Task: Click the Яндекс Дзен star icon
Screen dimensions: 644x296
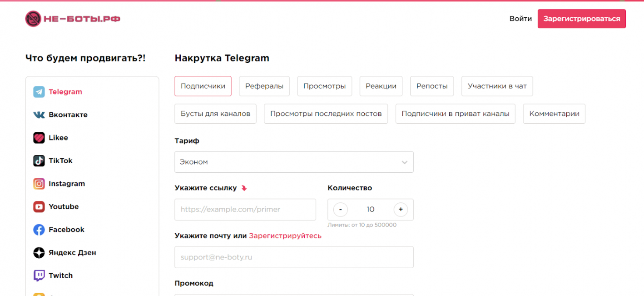Action: (x=39, y=252)
